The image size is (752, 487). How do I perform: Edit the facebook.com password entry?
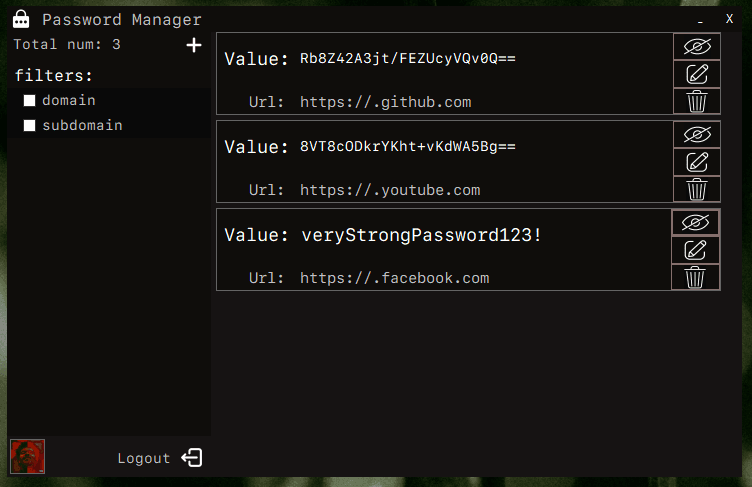(696, 250)
